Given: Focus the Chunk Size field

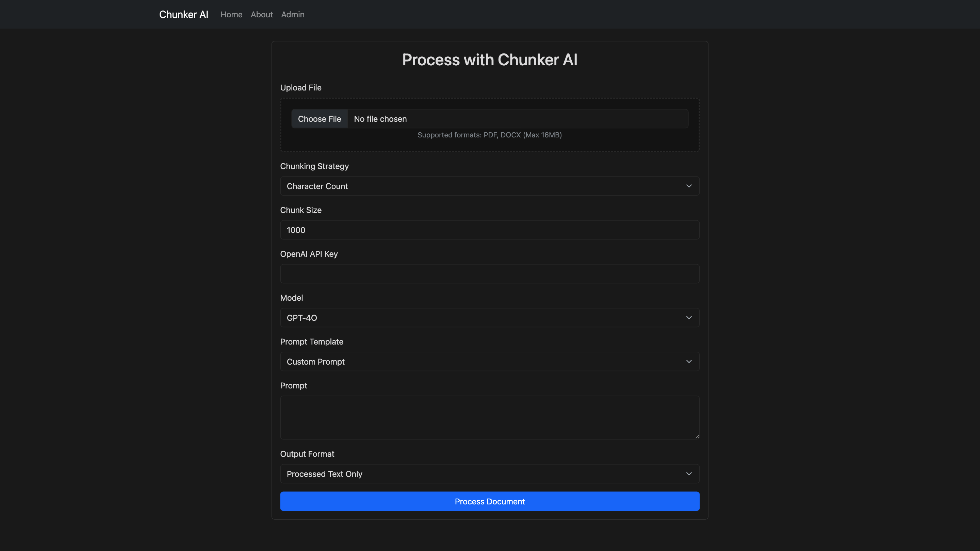Looking at the screenshot, I should tap(490, 230).
